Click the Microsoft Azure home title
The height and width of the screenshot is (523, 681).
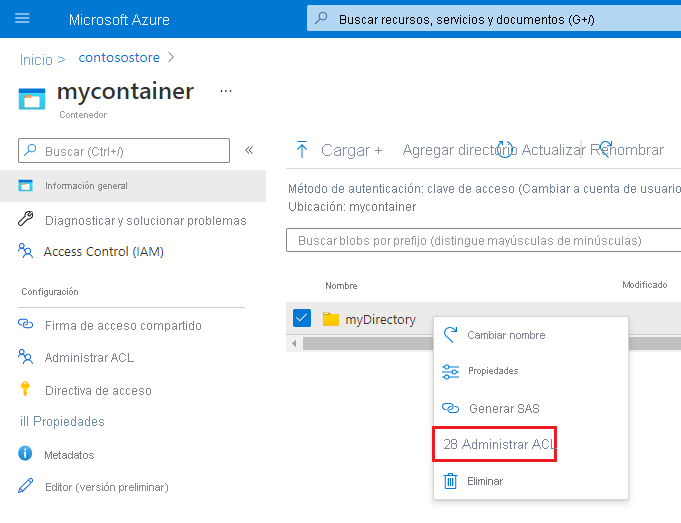coord(119,20)
